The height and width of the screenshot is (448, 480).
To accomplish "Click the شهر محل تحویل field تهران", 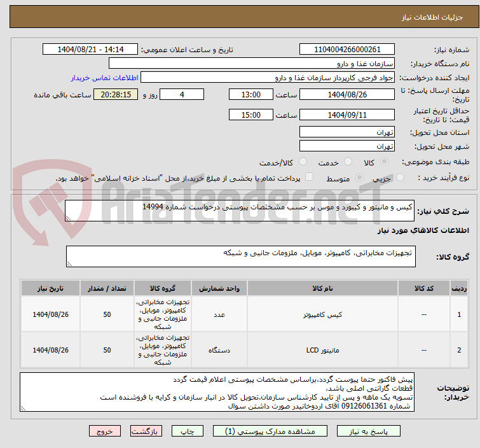I will coord(347,146).
